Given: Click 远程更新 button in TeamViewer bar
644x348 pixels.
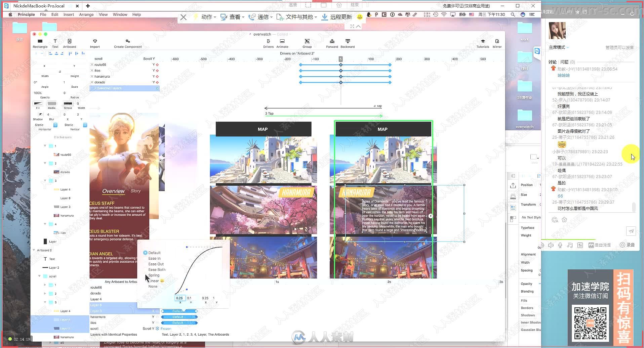Looking at the screenshot, I should pos(337,17).
